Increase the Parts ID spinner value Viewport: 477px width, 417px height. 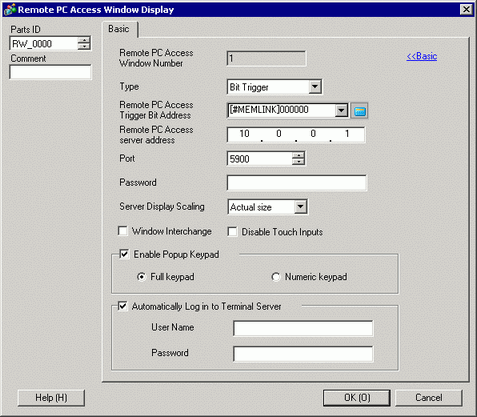[84, 40]
